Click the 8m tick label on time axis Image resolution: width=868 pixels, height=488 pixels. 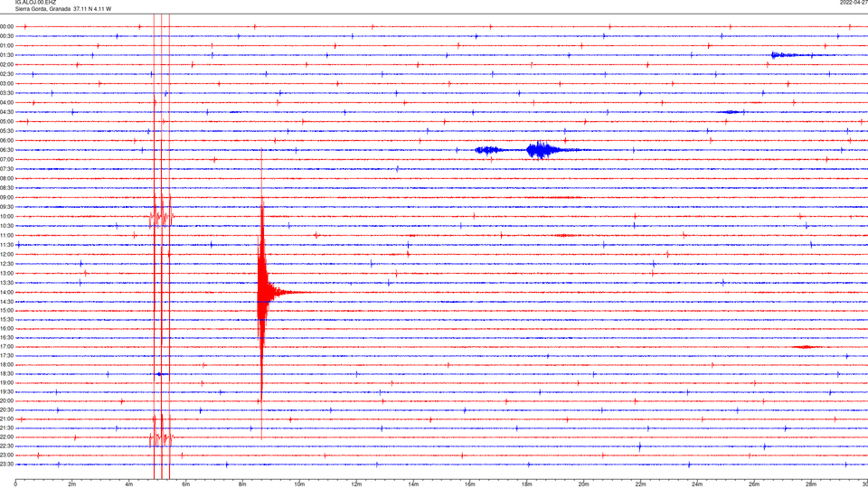242,484
